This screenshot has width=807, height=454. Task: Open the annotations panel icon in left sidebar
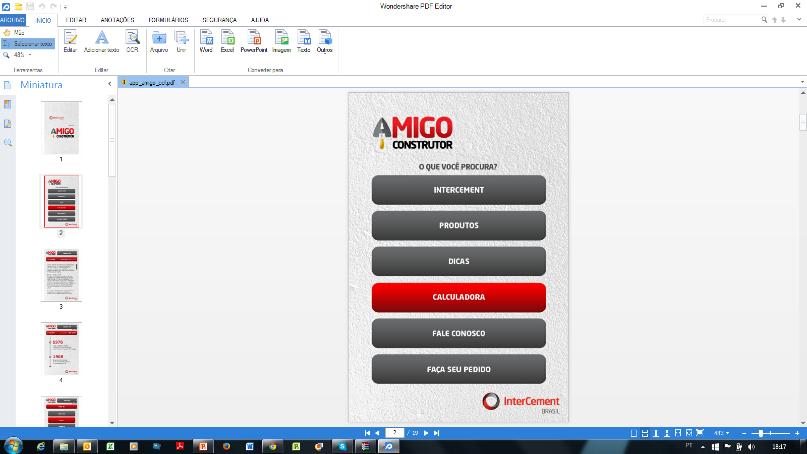(x=7, y=124)
